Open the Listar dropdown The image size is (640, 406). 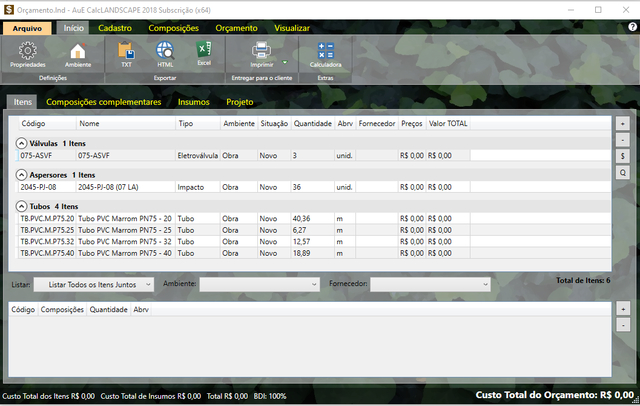94,284
